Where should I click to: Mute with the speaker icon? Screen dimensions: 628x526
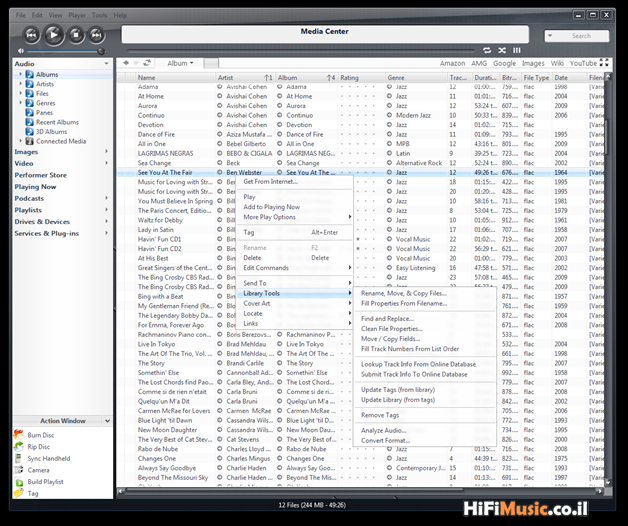tap(20, 51)
